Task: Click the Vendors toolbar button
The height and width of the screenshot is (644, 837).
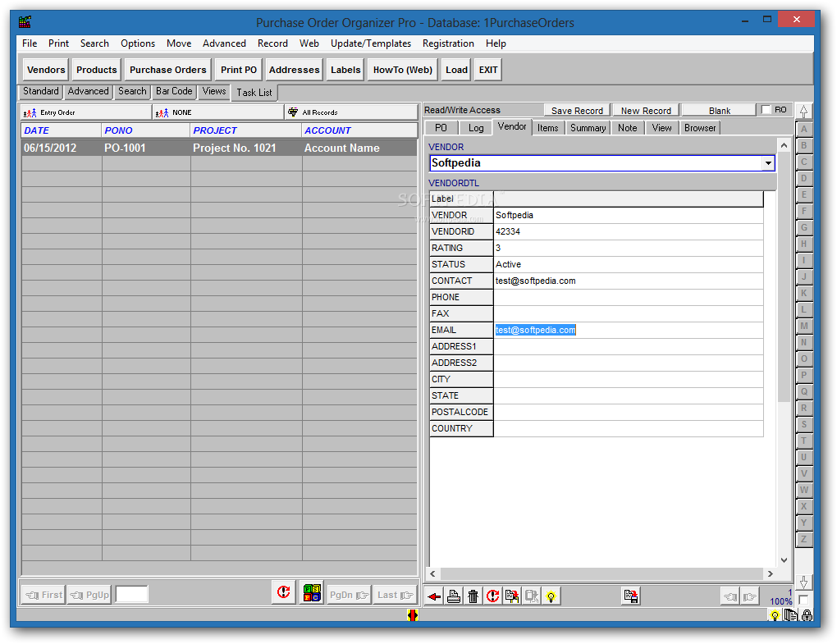Action: click(46, 70)
